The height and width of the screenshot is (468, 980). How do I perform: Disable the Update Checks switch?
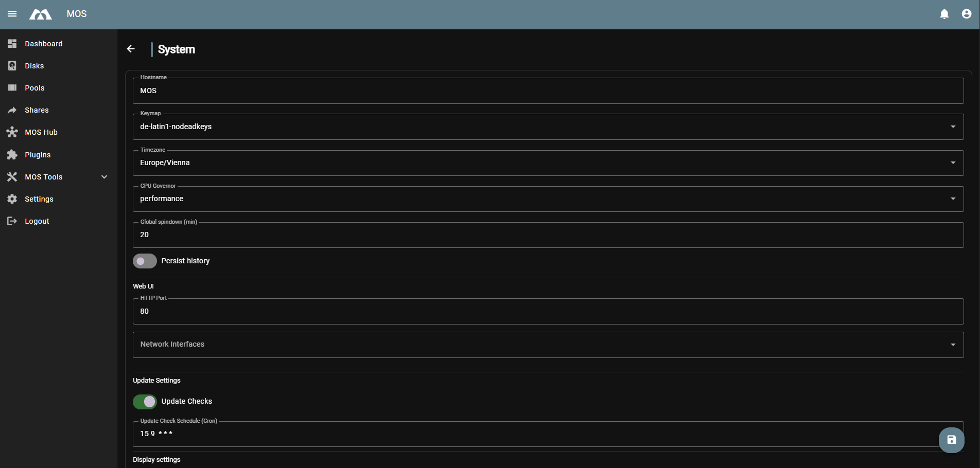click(145, 402)
